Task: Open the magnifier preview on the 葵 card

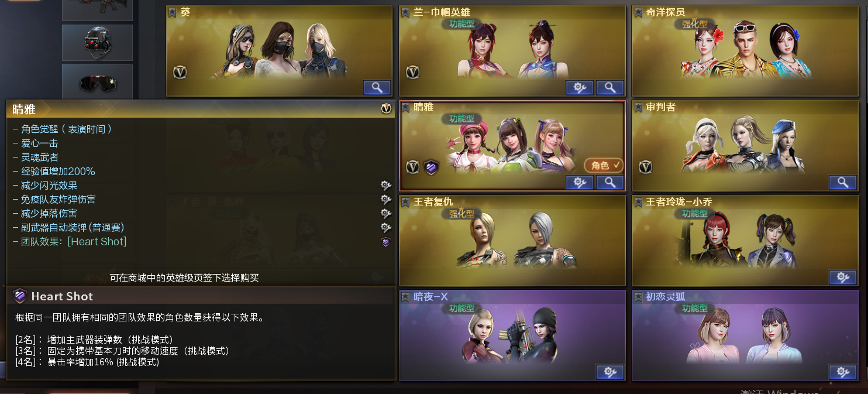Action: [x=377, y=88]
